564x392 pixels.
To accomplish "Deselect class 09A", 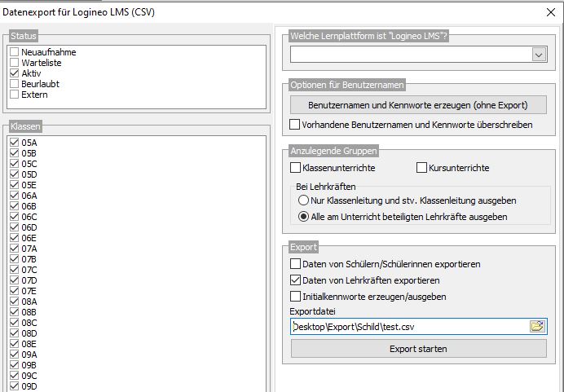I will 14,355.
